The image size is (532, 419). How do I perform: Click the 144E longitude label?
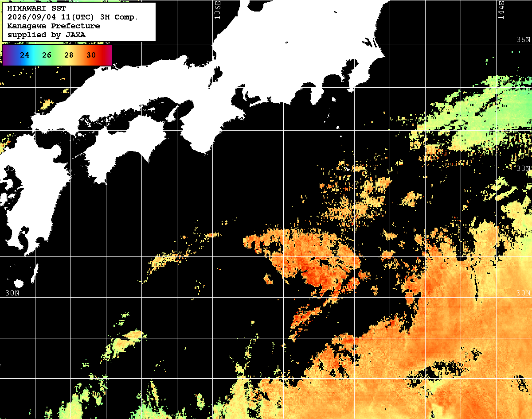coord(501,10)
